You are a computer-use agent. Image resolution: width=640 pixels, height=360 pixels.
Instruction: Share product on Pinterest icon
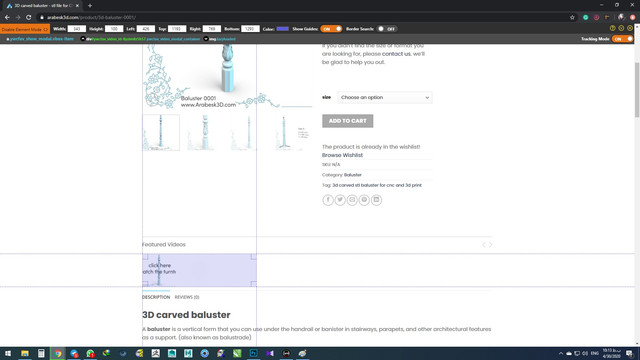(x=364, y=200)
